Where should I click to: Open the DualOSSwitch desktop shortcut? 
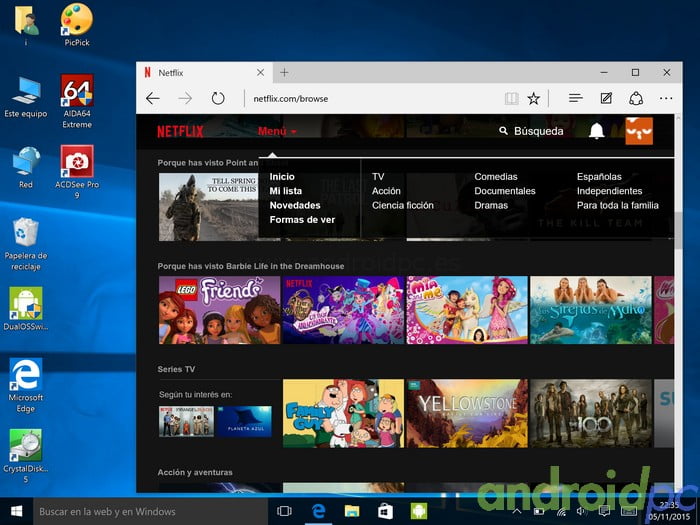pos(26,309)
